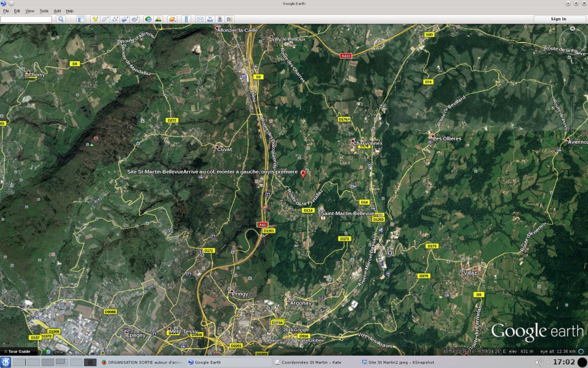Click the search magnifier button
588x368 pixels.
click(61, 19)
